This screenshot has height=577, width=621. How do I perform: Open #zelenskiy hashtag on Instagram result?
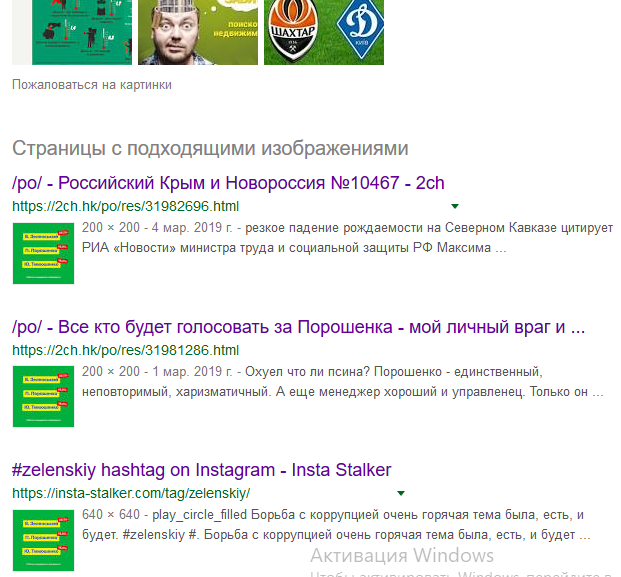coord(202,470)
